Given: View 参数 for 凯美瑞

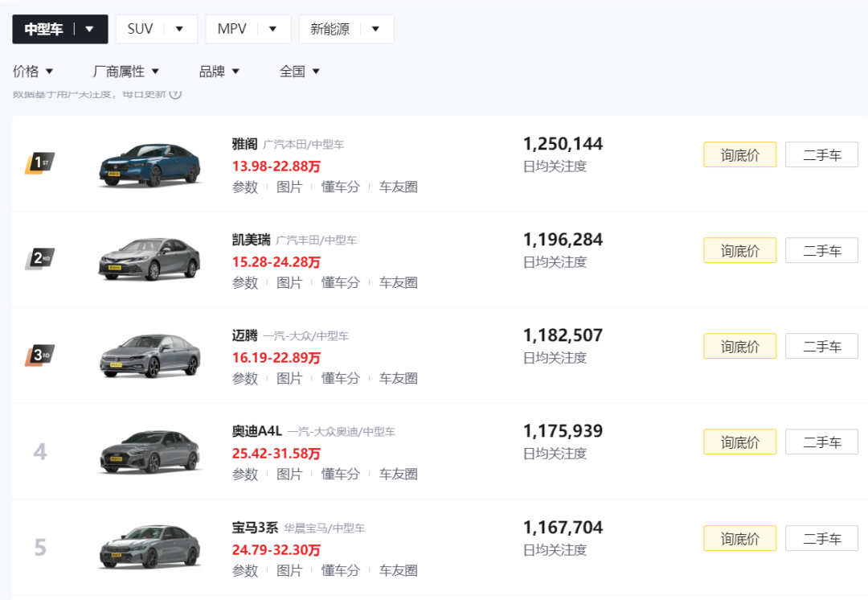Looking at the screenshot, I should (245, 283).
